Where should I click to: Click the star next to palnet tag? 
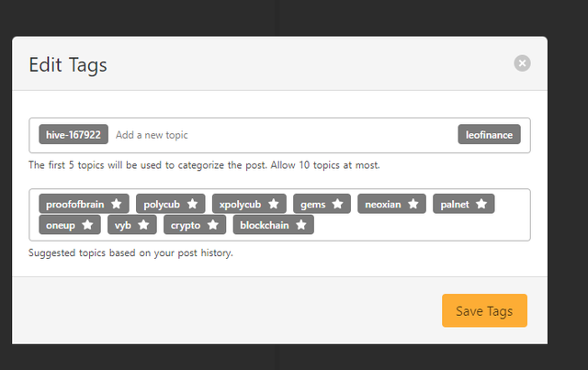[481, 204]
